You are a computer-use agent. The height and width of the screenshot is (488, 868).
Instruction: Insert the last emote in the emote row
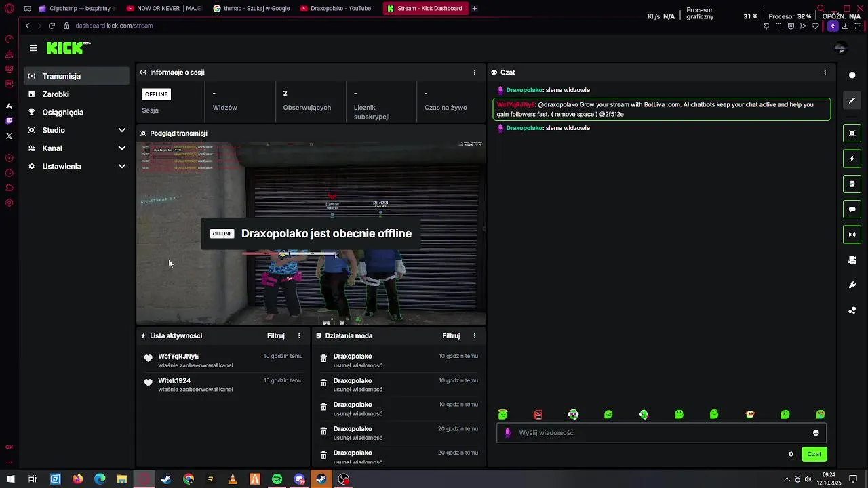tap(821, 415)
